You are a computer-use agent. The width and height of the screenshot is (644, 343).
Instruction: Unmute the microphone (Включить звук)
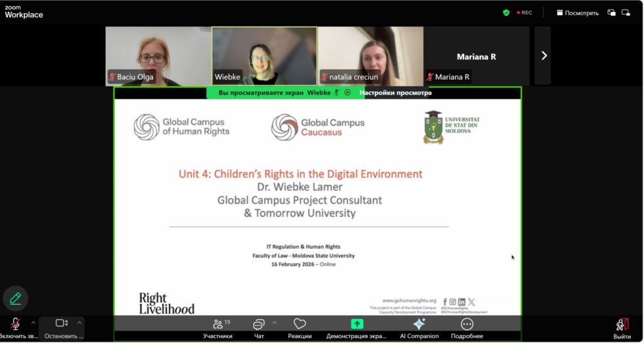(x=16, y=323)
